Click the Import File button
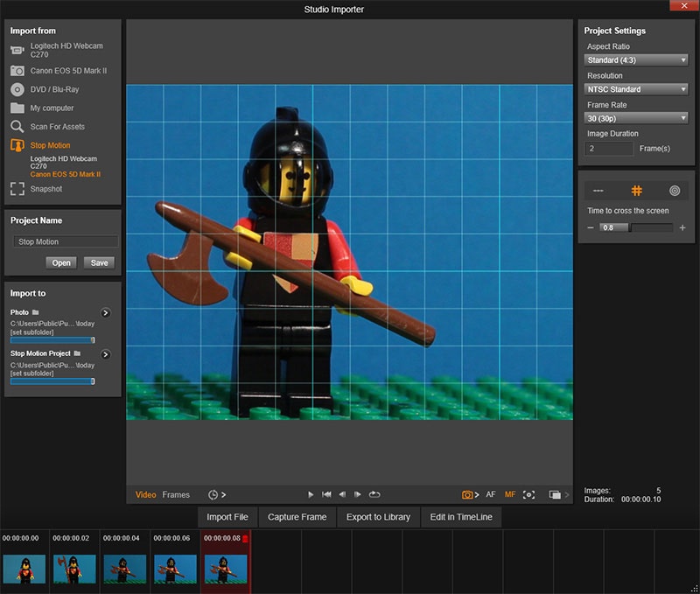 (x=227, y=517)
